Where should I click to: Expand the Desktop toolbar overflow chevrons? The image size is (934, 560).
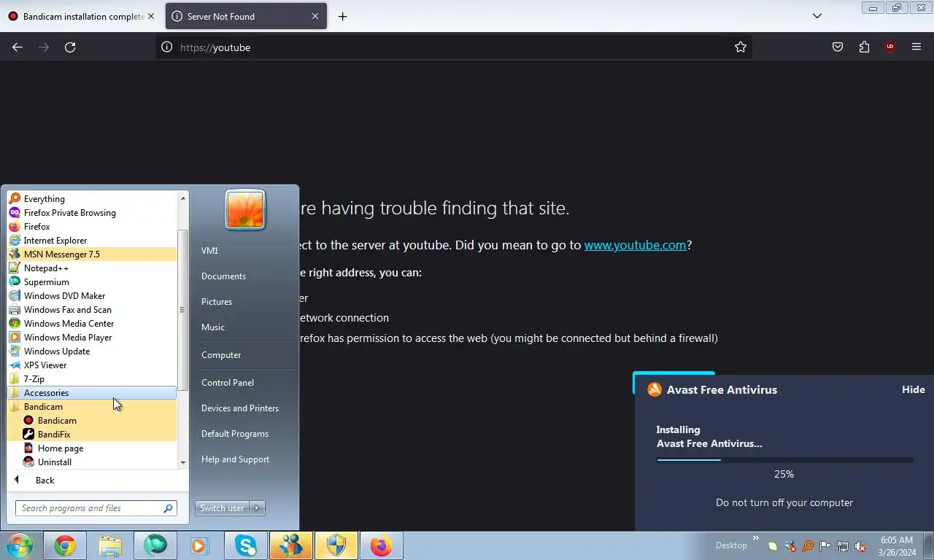756,539
